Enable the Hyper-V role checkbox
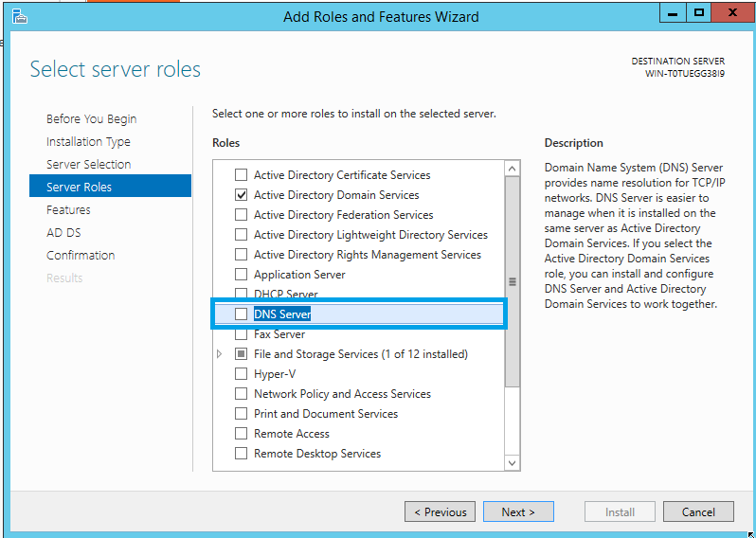 (x=241, y=373)
